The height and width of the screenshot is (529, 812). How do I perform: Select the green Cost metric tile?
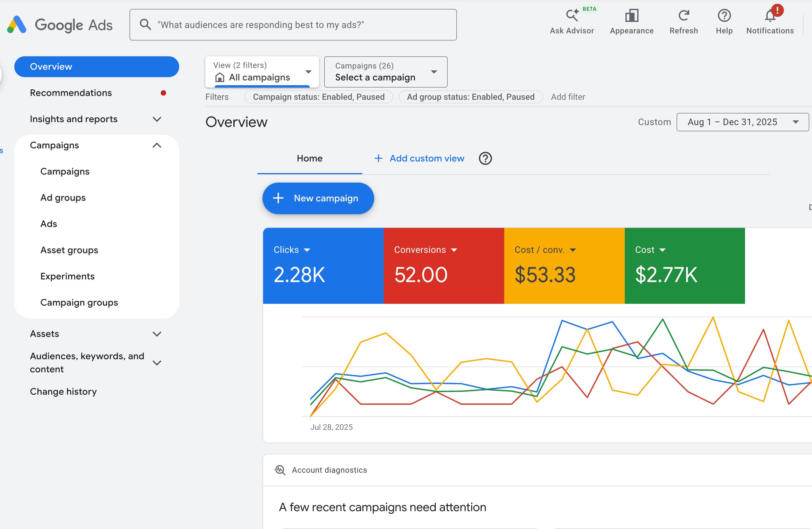tap(684, 266)
